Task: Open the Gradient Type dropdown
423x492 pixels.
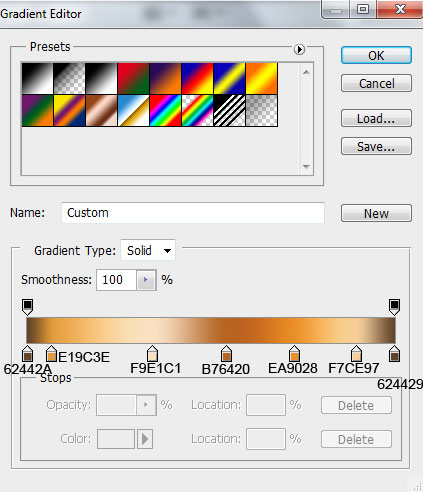Action: click(148, 250)
